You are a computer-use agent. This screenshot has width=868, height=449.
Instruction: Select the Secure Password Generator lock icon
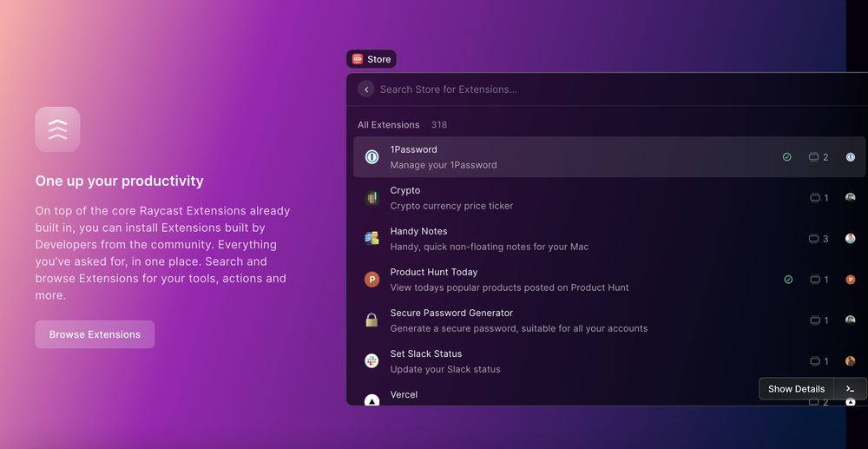372,320
